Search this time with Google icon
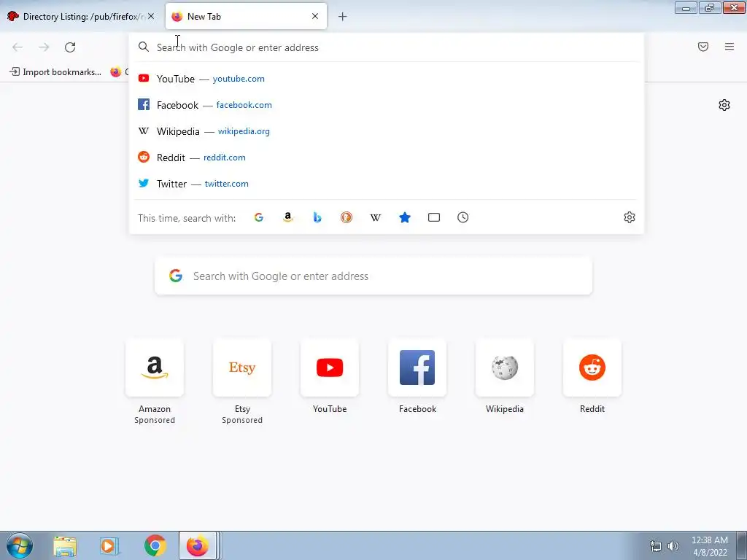The width and height of the screenshot is (747, 560). (x=259, y=217)
